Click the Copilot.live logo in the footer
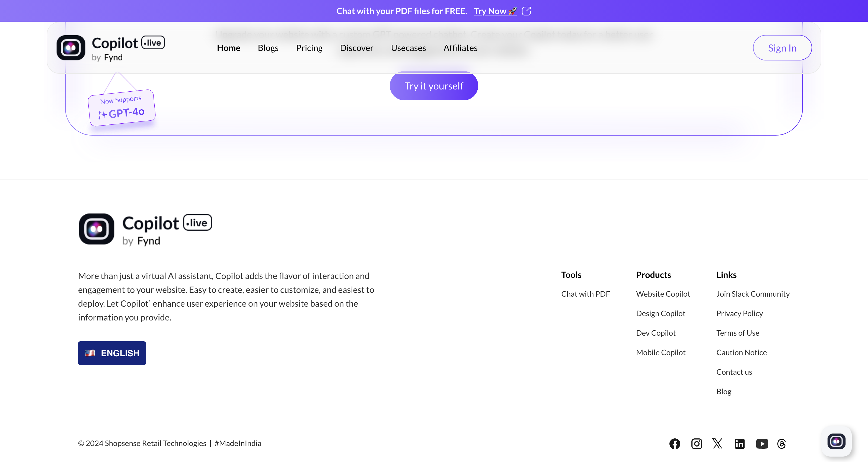 145,229
